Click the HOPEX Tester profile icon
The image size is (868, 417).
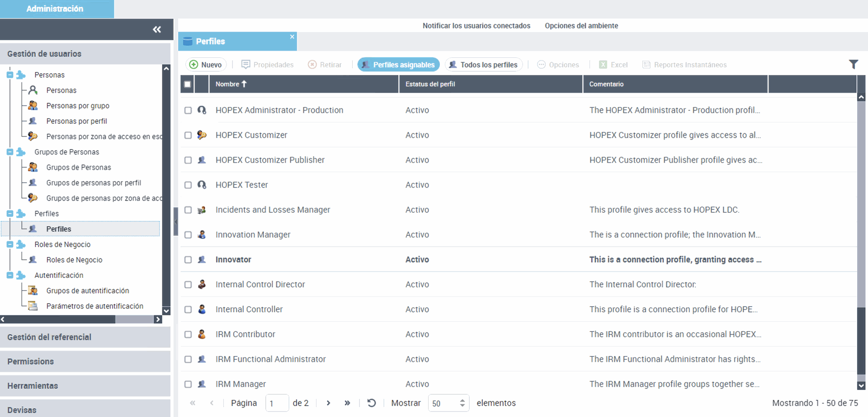pyautogui.click(x=202, y=184)
